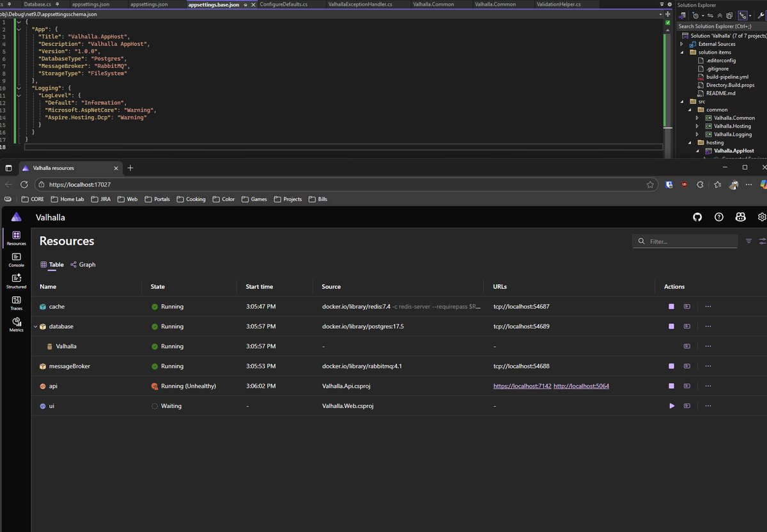Open dashboard Settings gear icon
The image size is (767, 532).
pyautogui.click(x=762, y=217)
